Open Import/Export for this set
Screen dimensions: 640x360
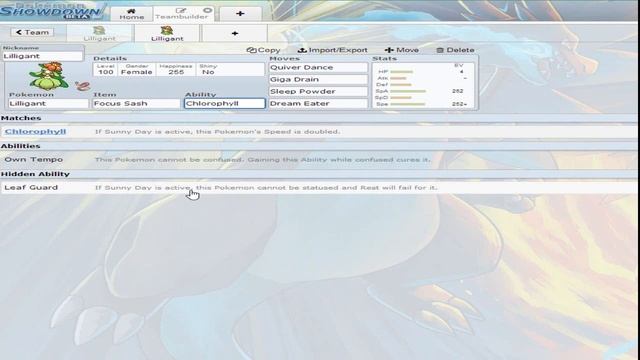[333, 50]
